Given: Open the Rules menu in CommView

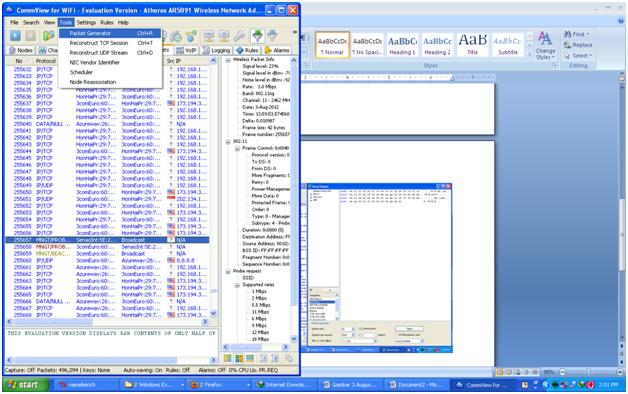Looking at the screenshot, I should click(x=107, y=22).
